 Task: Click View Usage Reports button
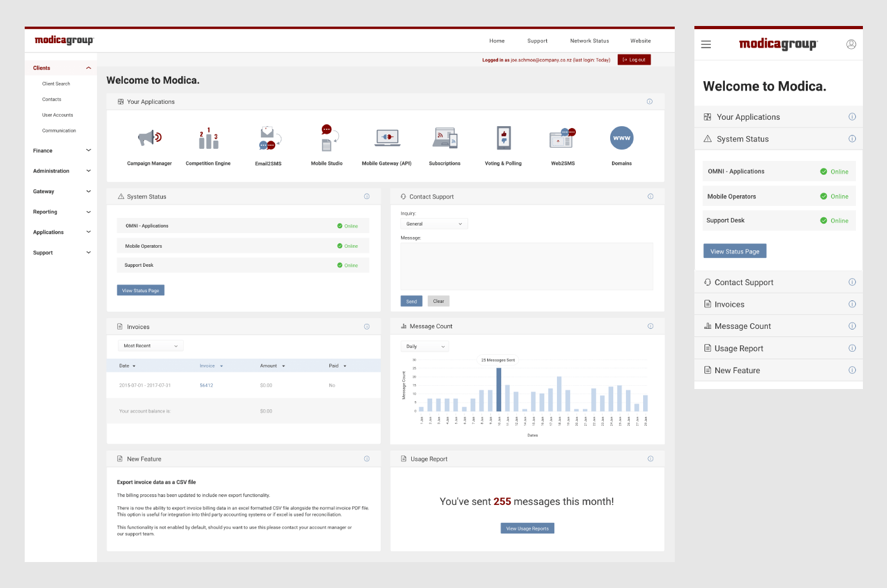tap(527, 528)
